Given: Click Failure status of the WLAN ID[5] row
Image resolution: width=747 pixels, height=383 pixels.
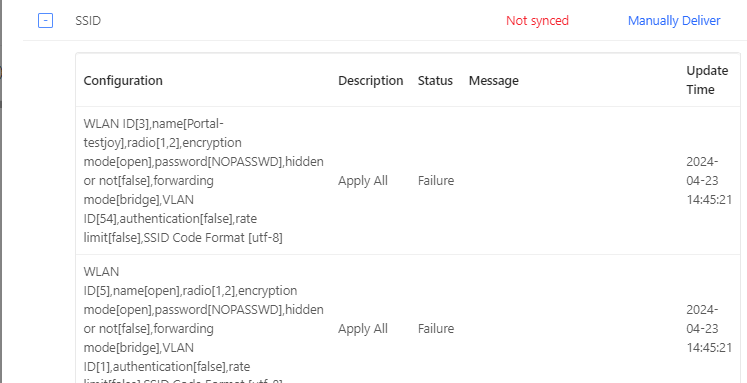Looking at the screenshot, I should click(436, 328).
